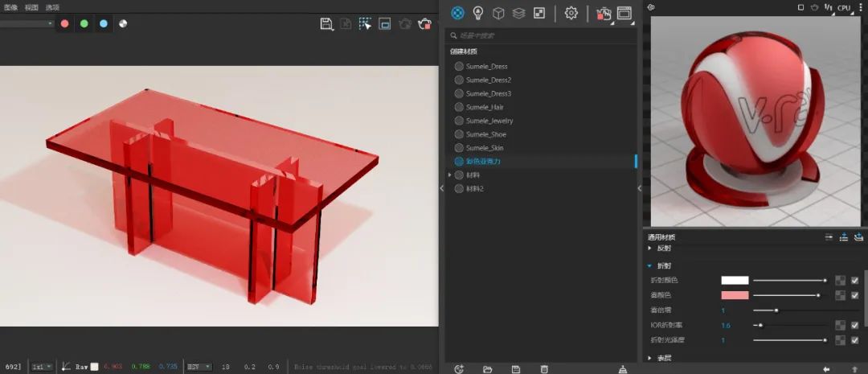Open IOR texture slot
The image size is (868, 374).
coord(841,325)
